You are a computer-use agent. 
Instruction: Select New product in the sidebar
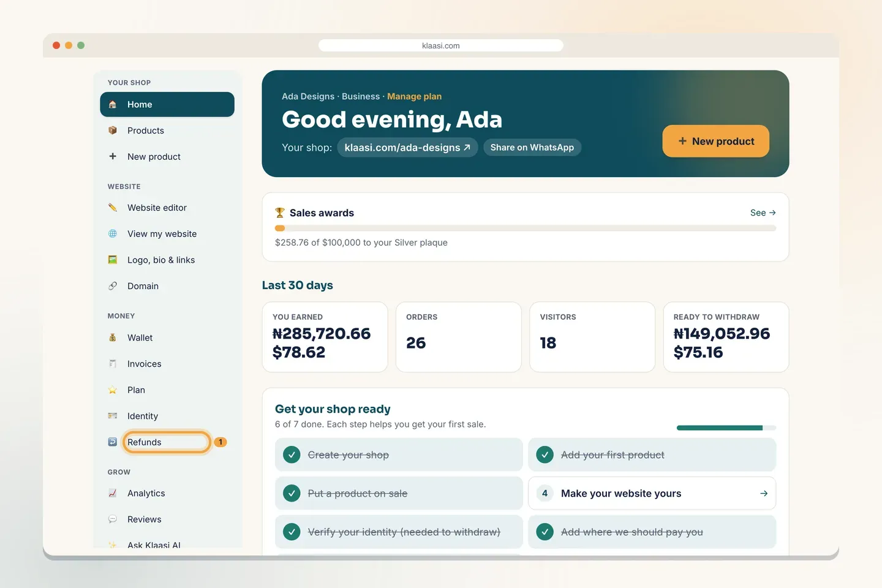click(x=167, y=157)
